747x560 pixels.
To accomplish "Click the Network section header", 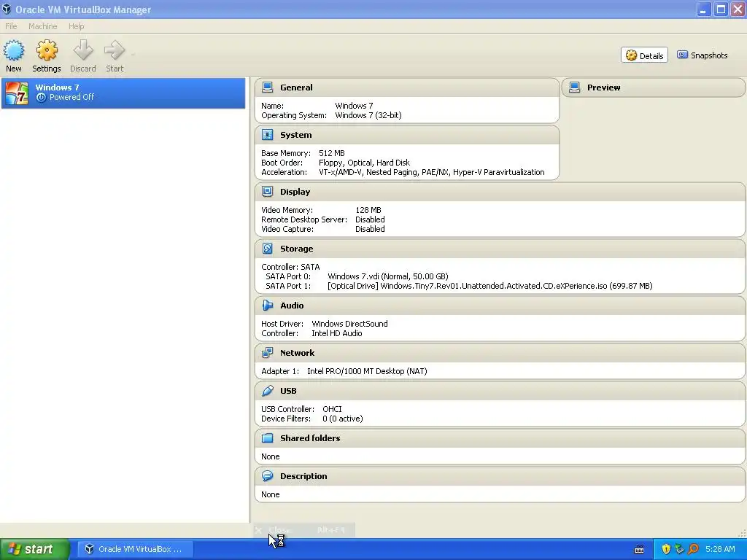I will click(500, 353).
